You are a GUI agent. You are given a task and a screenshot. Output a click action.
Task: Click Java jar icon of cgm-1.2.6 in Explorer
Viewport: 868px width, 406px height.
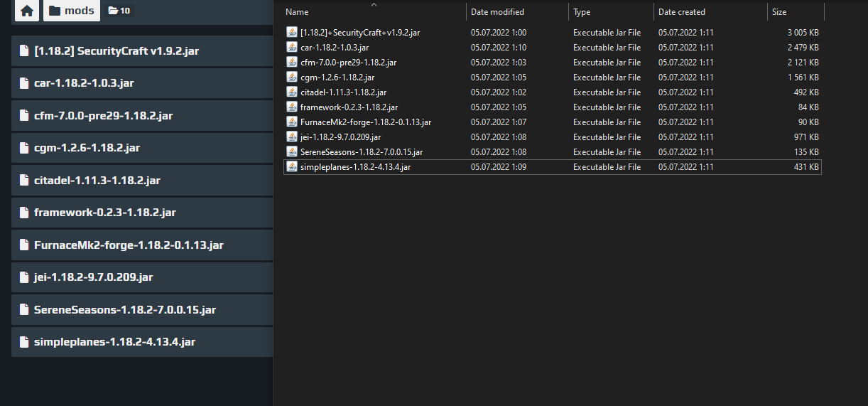[292, 77]
